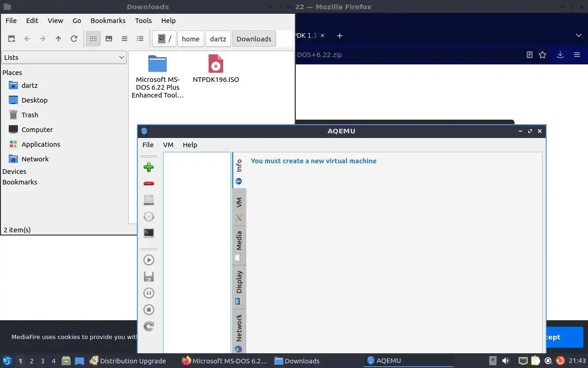The image size is (588, 368).
Task: Open the Info side tab in AQEMU
Action: coord(239,170)
